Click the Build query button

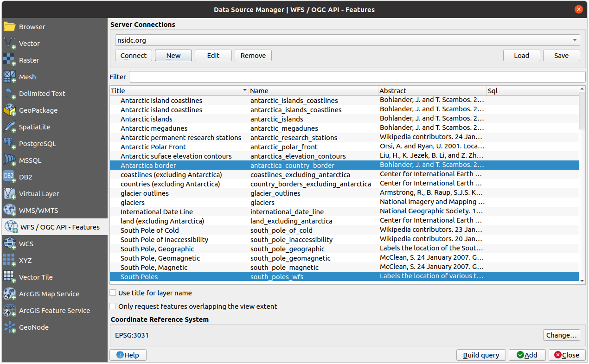(x=481, y=355)
